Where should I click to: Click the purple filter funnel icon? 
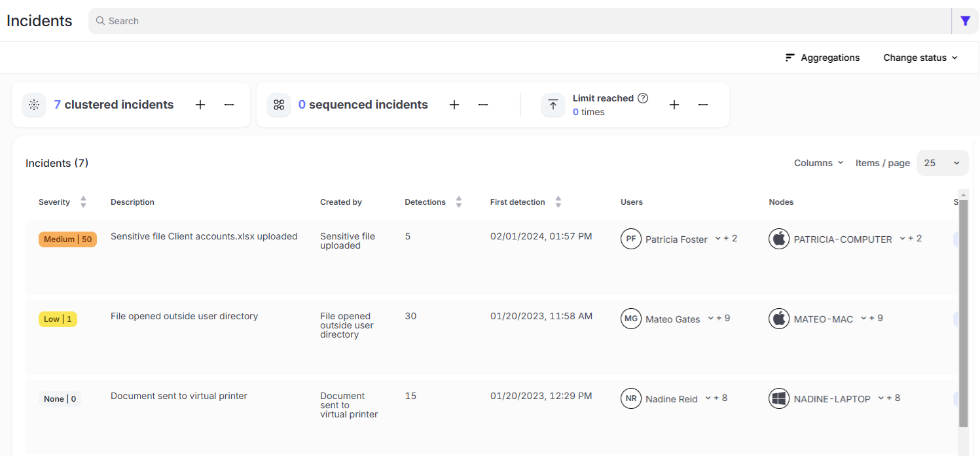[965, 21]
